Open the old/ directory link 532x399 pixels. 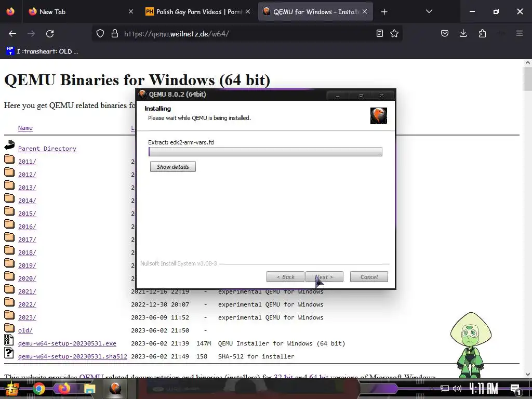(25, 330)
